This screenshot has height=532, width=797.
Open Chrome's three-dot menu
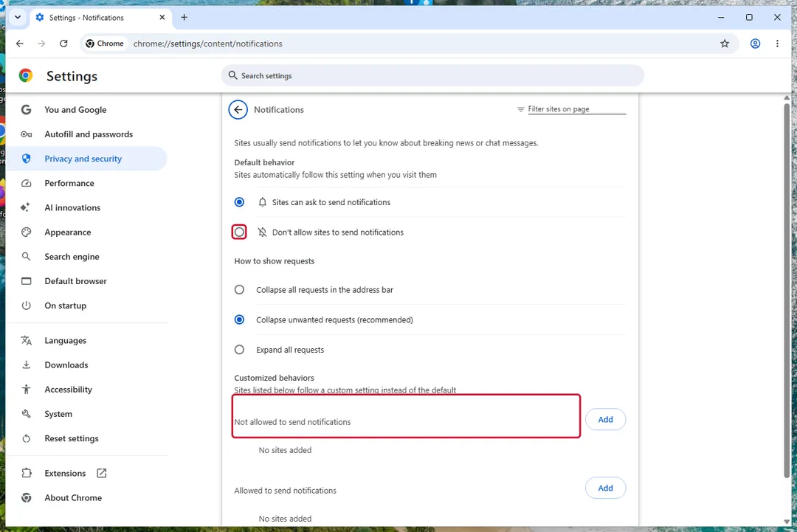(777, 44)
